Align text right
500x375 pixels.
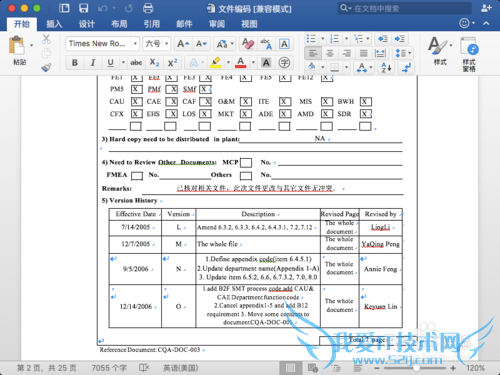[x=347, y=53]
